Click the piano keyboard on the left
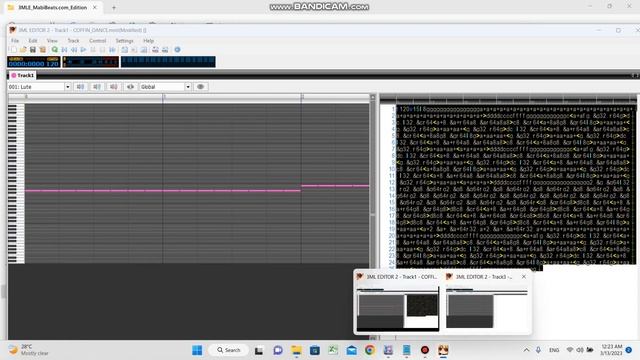The image size is (640, 360). tap(16, 184)
